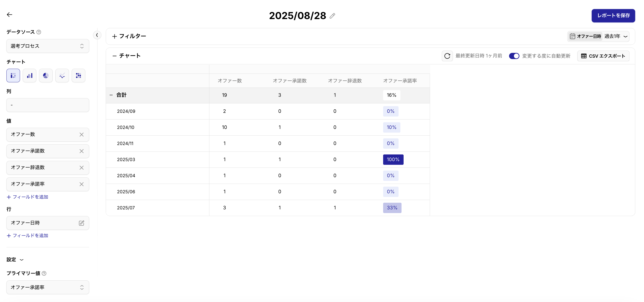Select the bar chart type icon
The width and height of the screenshot is (644, 302).
point(29,75)
